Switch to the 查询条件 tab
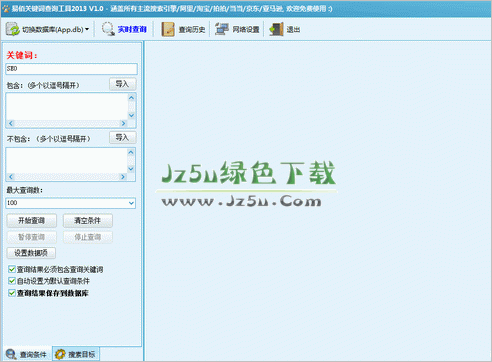Viewport: 492px width, 362px height. (x=27, y=354)
